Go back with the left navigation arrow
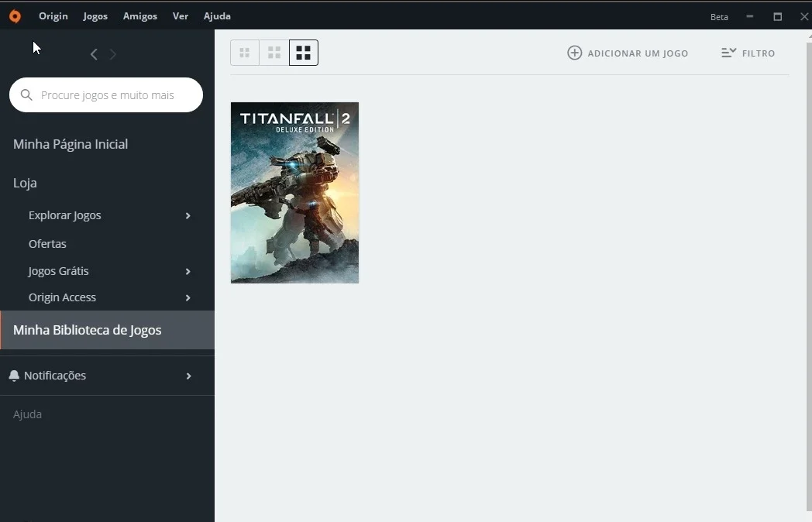The image size is (812, 522). [94, 54]
